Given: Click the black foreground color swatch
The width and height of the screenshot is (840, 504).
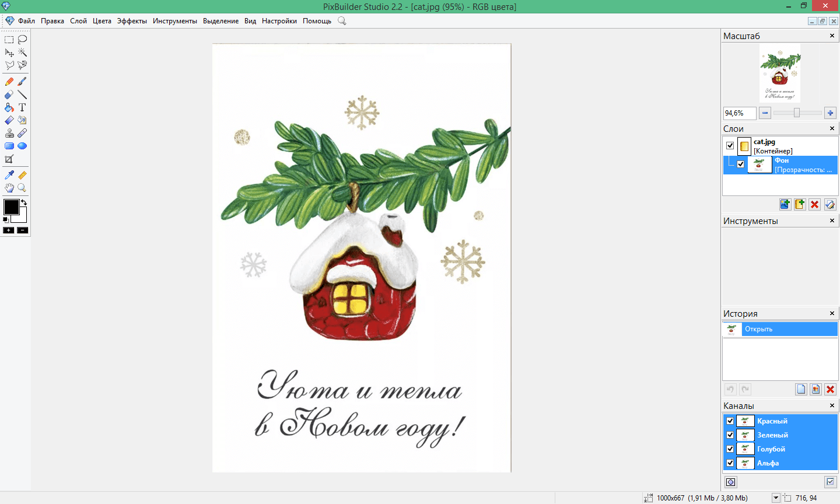Looking at the screenshot, I should pyautogui.click(x=11, y=206).
